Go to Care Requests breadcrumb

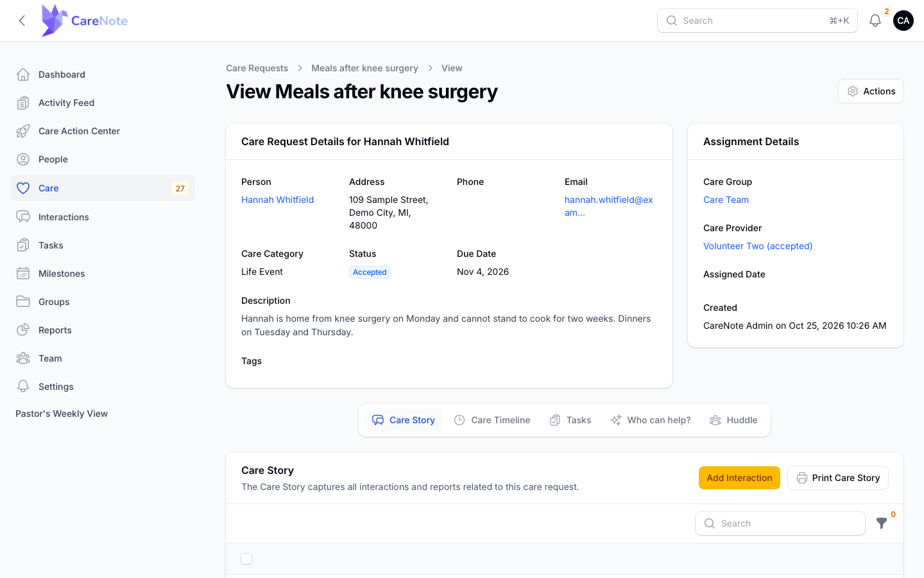257,68
